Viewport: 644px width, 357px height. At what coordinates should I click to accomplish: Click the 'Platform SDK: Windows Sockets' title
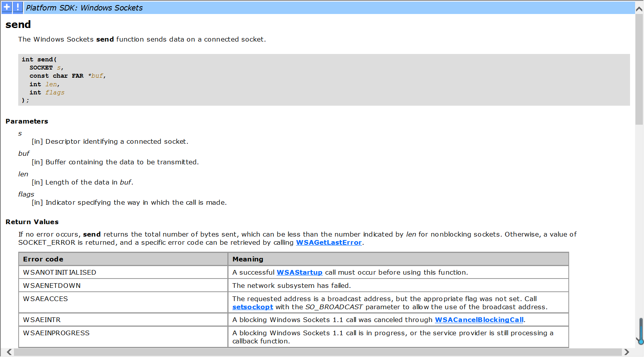pos(84,8)
